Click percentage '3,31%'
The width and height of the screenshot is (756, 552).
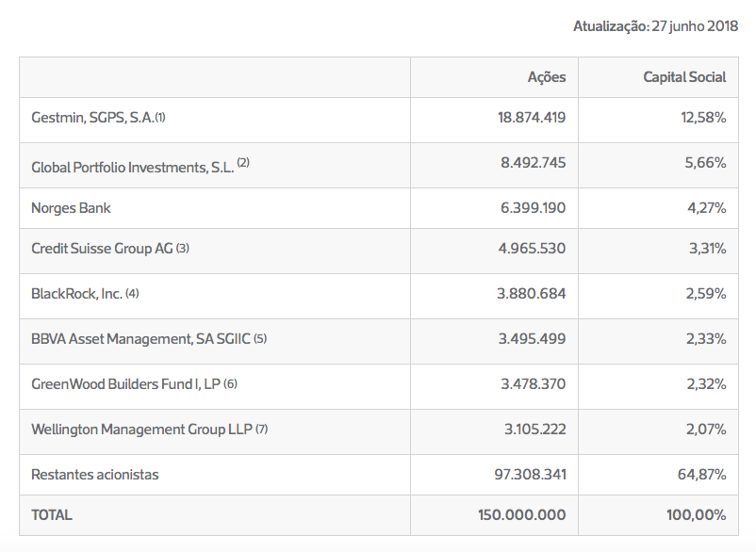(x=707, y=249)
